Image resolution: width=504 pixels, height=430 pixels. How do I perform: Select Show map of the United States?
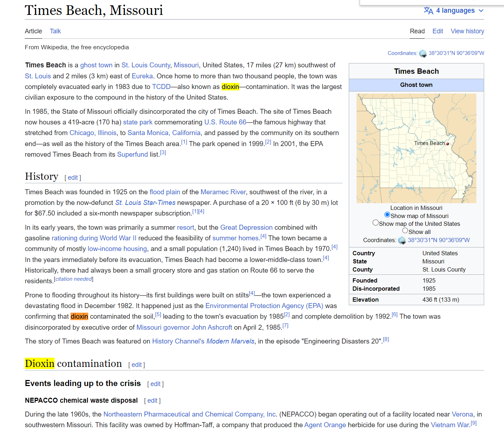tap(375, 223)
